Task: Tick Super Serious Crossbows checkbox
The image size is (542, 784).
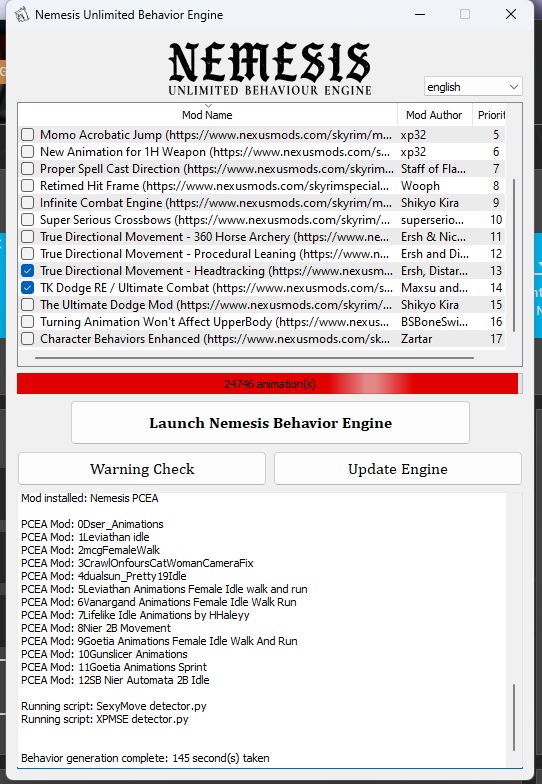Action: [28, 220]
